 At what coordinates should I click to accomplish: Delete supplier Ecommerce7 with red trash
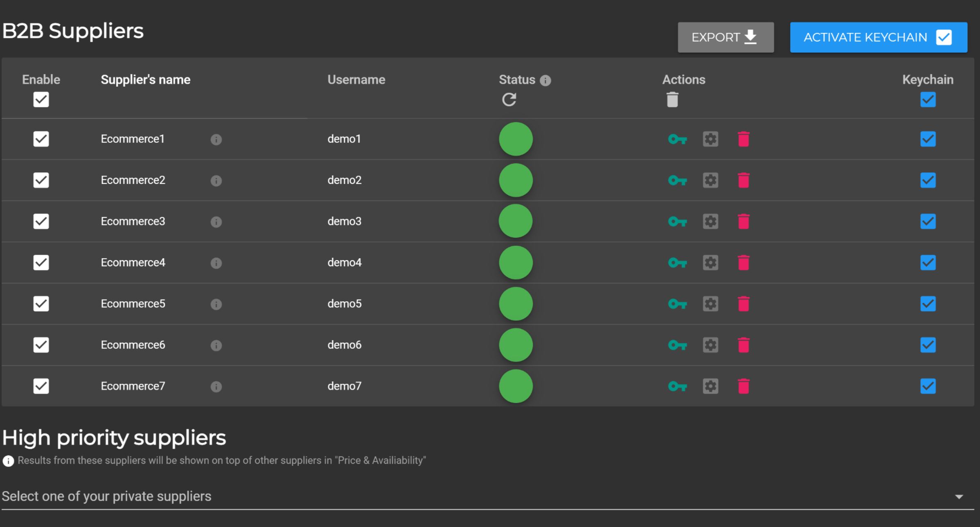pos(744,386)
